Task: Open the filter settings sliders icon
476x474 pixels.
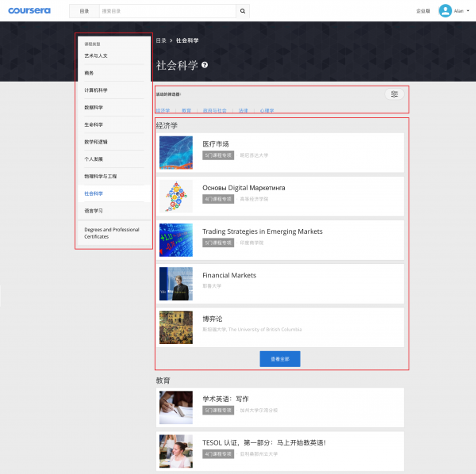Action: (394, 94)
